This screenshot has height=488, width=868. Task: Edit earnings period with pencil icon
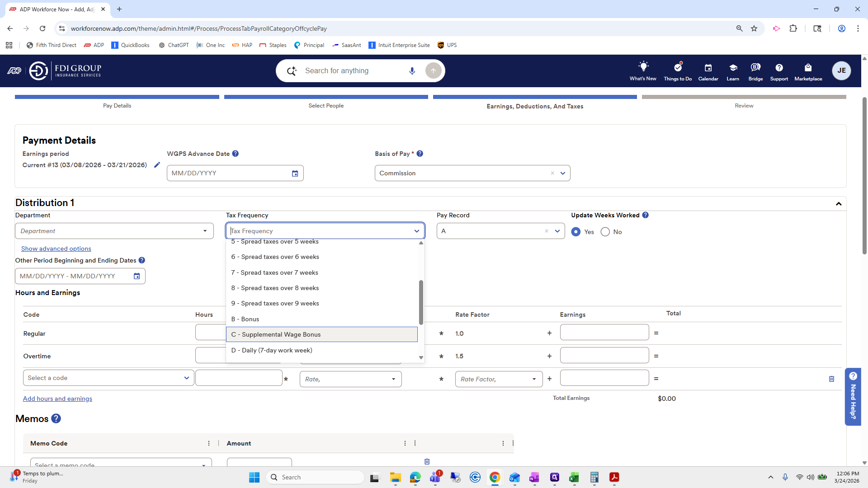(x=157, y=165)
